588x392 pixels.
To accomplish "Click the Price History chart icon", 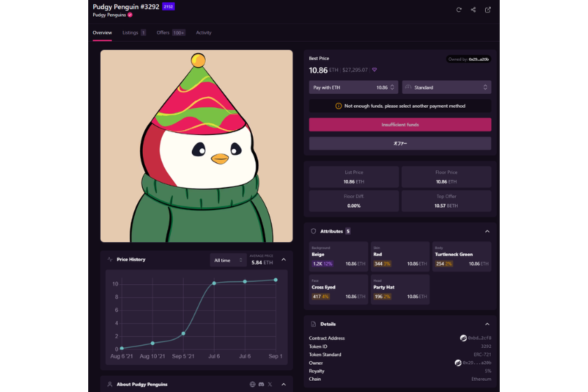I will coord(110,259).
